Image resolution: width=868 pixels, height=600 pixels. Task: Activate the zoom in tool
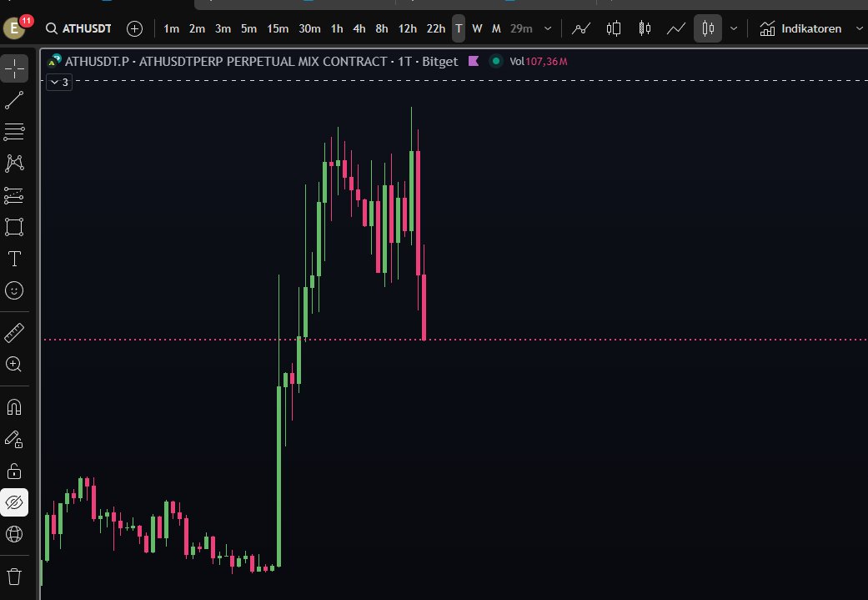pos(14,364)
